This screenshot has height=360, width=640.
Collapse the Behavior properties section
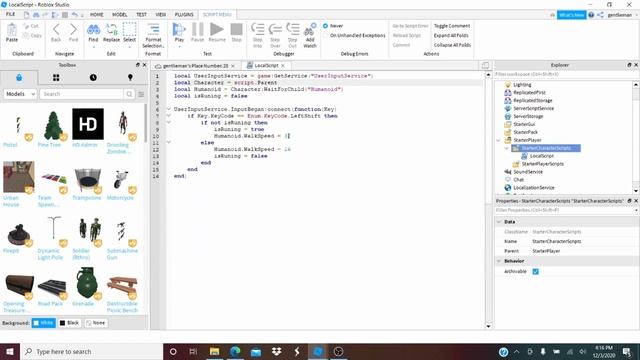coord(499,261)
